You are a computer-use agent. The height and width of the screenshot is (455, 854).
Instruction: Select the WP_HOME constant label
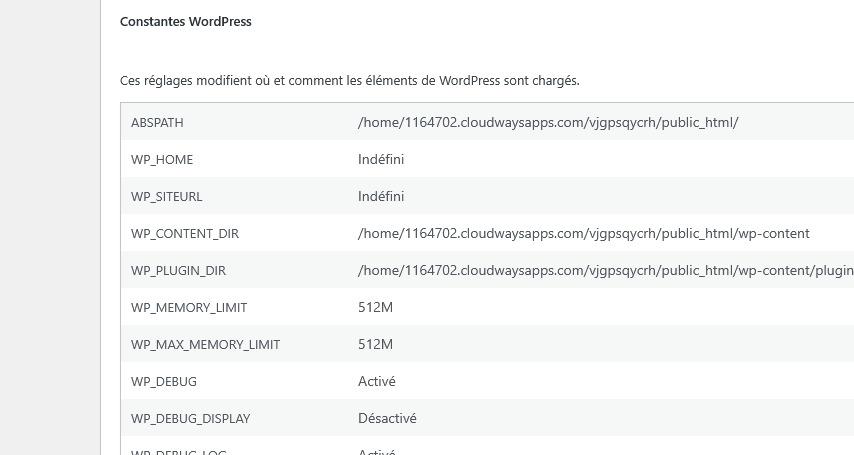(162, 159)
